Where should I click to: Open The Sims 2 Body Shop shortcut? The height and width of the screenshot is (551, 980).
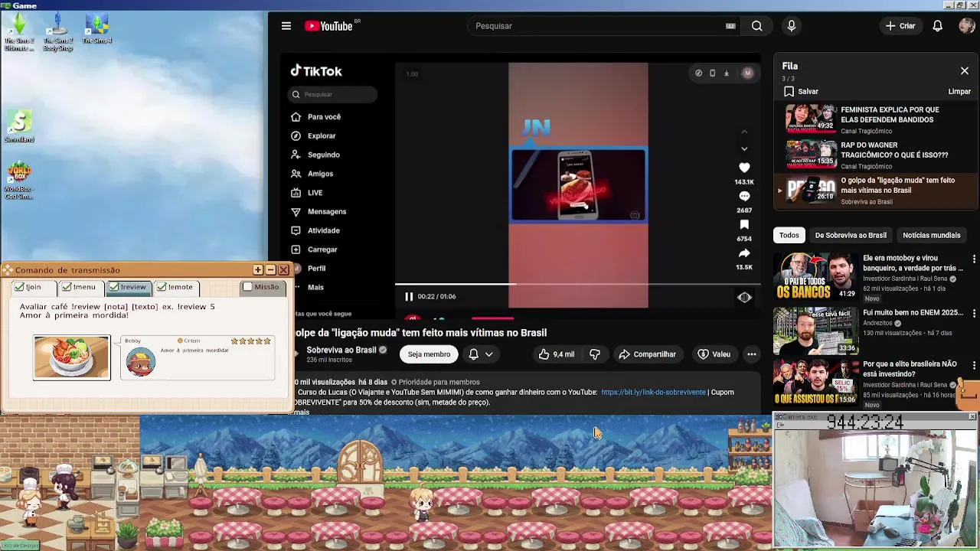(58, 32)
